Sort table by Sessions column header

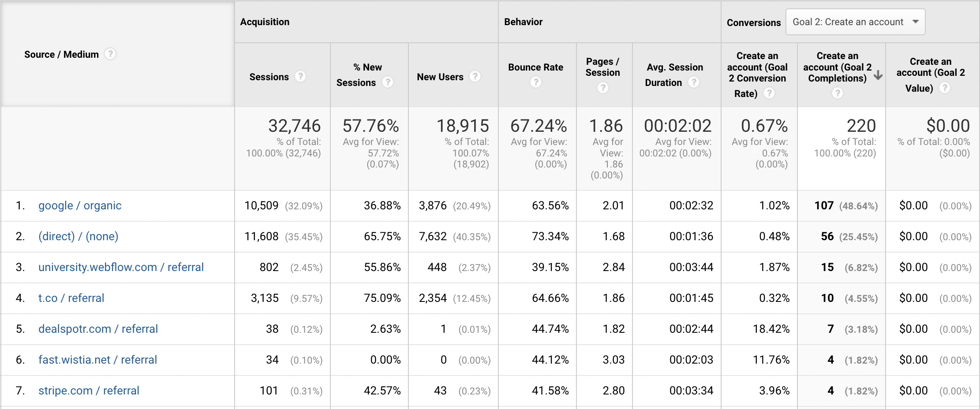269,77
